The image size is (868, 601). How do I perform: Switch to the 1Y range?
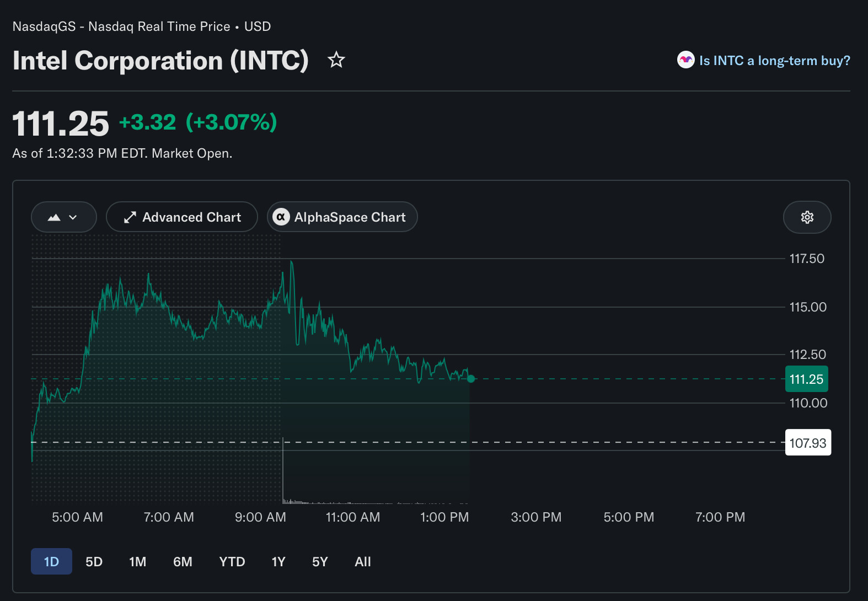pyautogui.click(x=278, y=561)
